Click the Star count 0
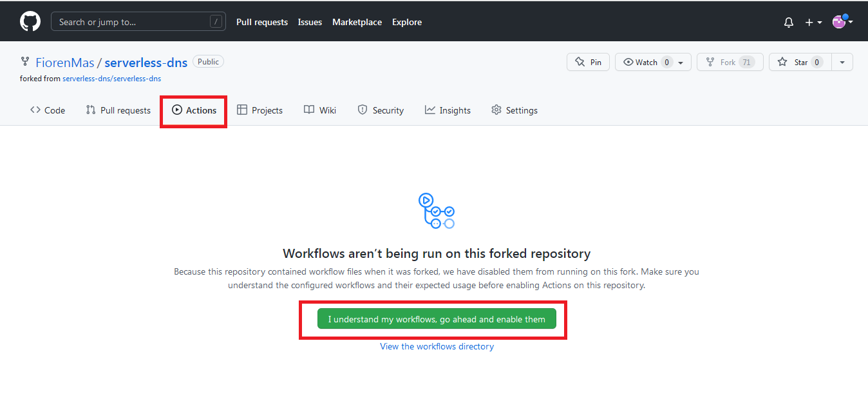The width and height of the screenshot is (868, 401). [x=816, y=62]
